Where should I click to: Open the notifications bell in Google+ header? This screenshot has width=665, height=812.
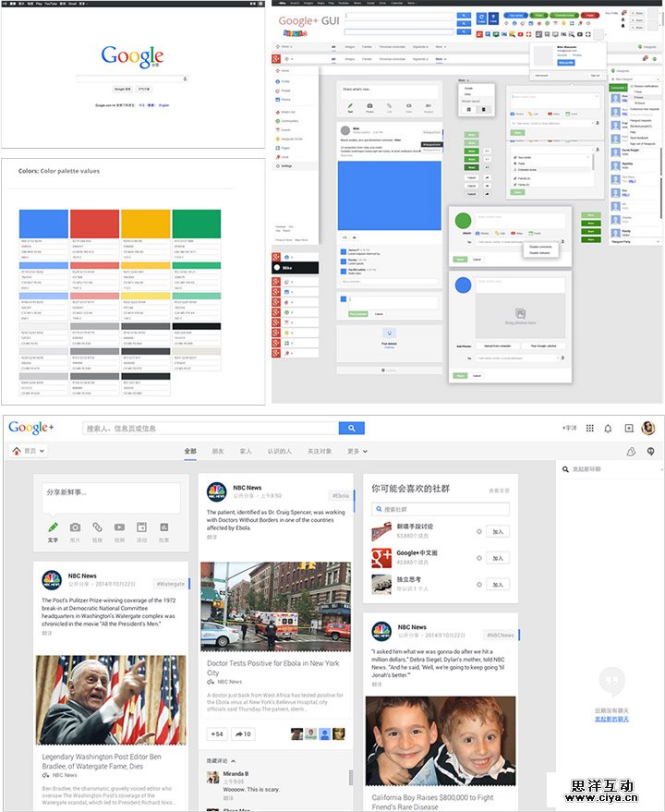(x=608, y=429)
